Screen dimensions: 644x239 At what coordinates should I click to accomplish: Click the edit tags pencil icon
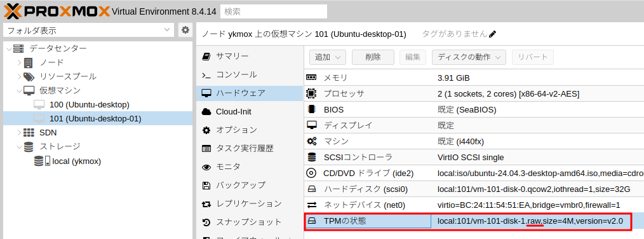(492, 34)
